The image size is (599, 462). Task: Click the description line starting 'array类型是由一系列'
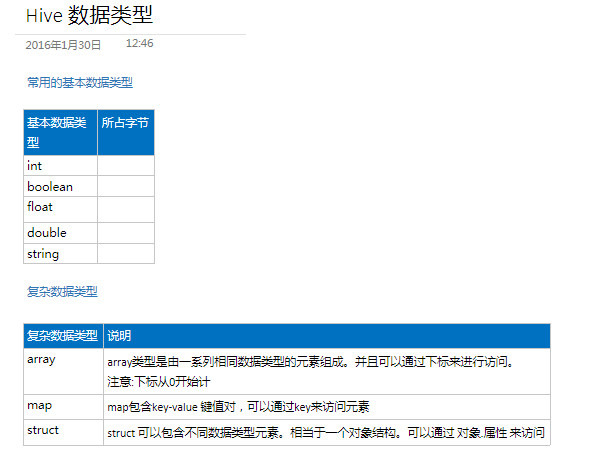click(310, 361)
